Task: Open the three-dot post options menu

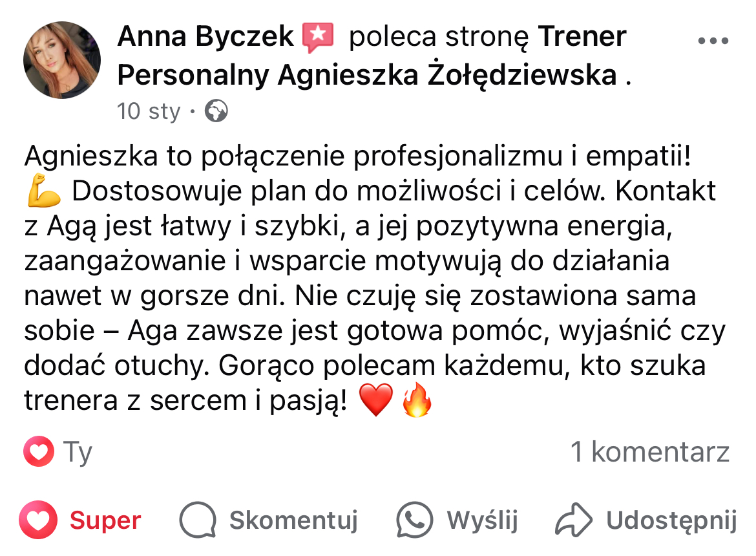Action: coord(713,41)
